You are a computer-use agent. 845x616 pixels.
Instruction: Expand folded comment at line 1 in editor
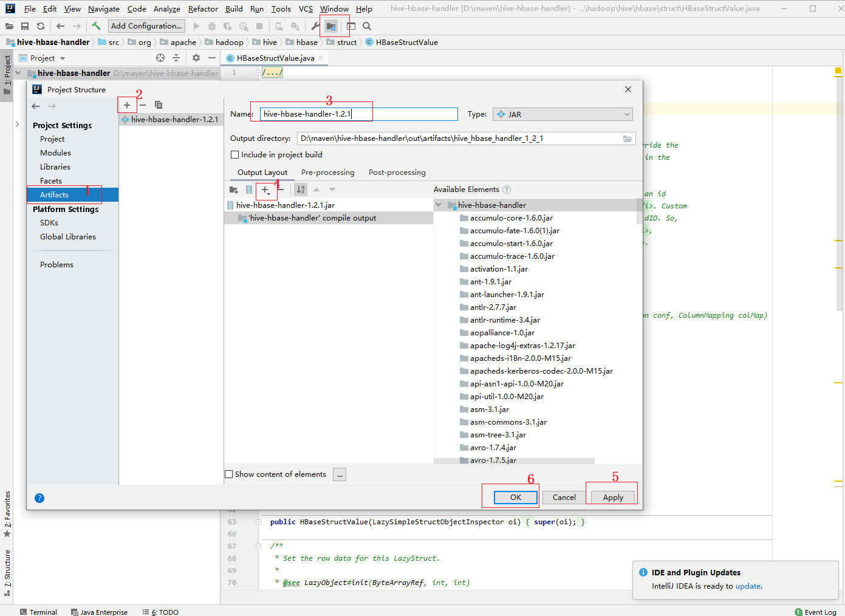[x=259, y=72]
